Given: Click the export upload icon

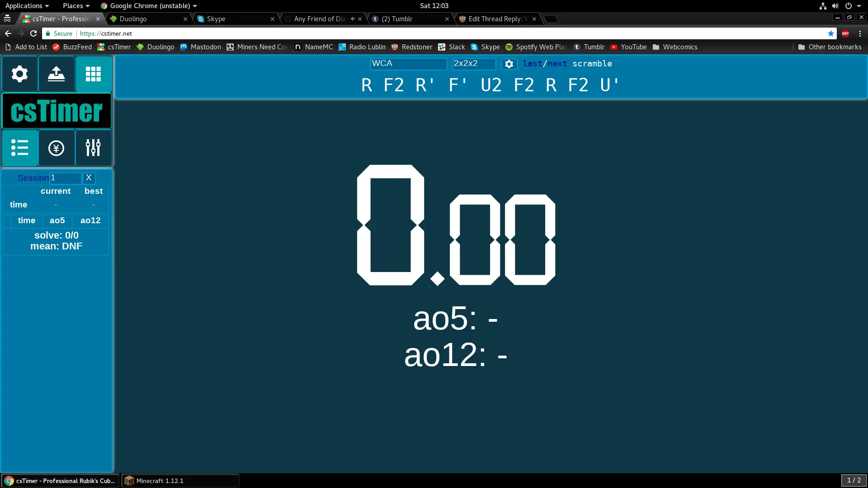Looking at the screenshot, I should (57, 74).
